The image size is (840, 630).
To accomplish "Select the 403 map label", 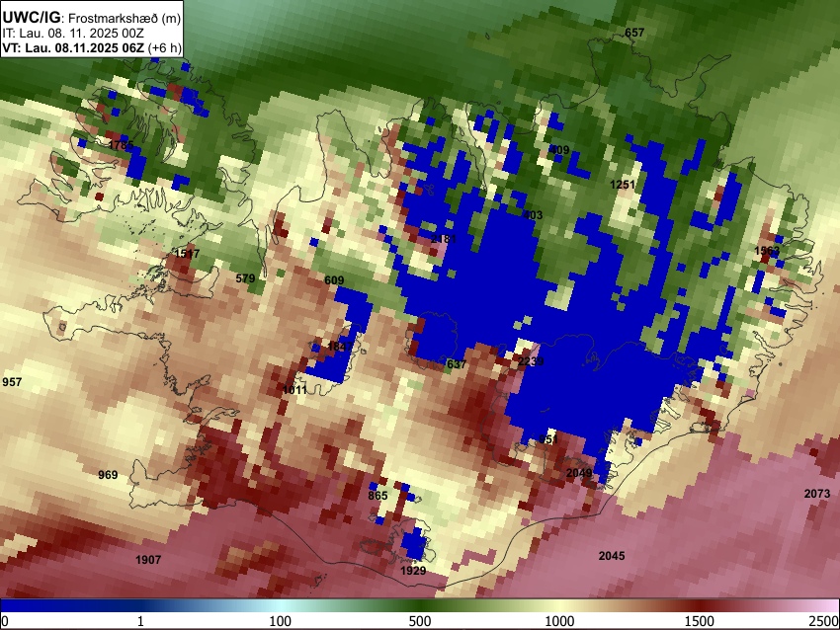I will (x=533, y=215).
